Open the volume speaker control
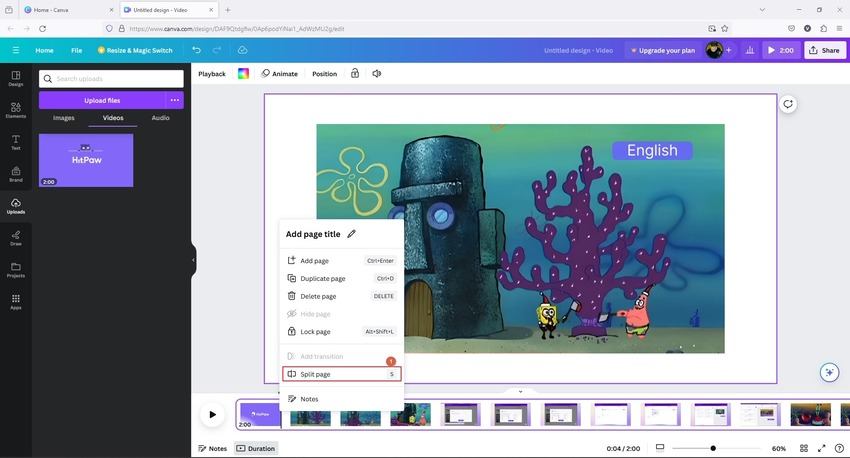Image resolution: width=850 pixels, height=458 pixels. click(x=377, y=73)
